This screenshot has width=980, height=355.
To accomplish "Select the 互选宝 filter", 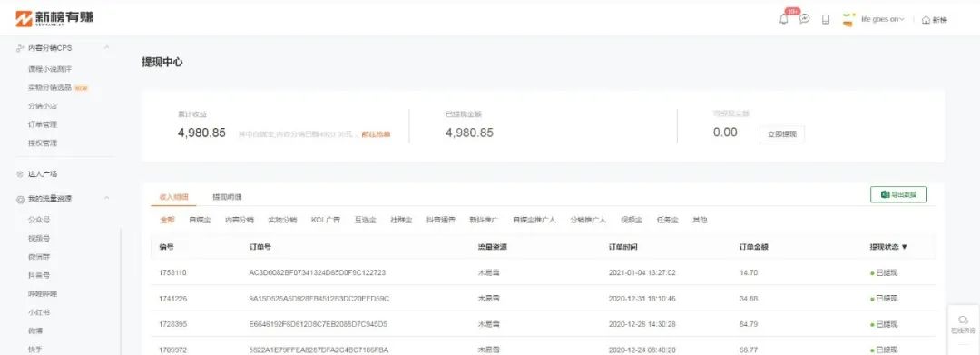I will click(366, 220).
